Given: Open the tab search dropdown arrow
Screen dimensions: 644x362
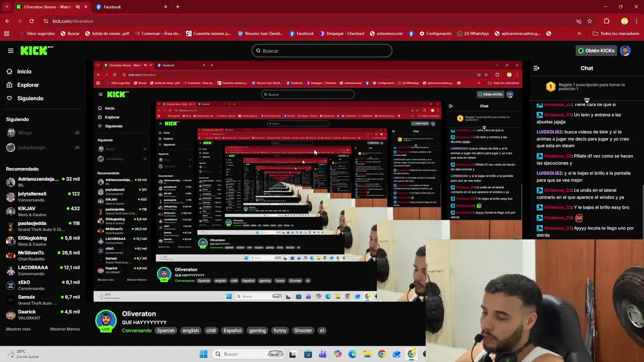Looking at the screenshot, I should pos(7,7).
